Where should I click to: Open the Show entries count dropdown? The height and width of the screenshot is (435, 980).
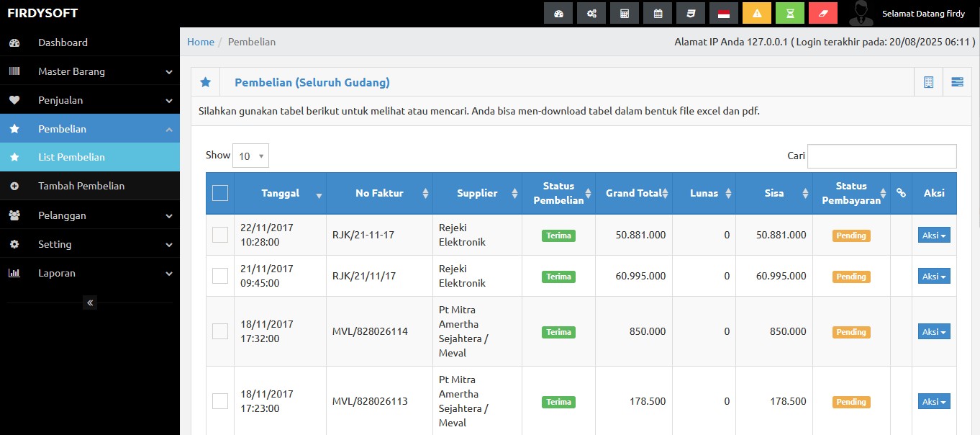[x=250, y=156]
